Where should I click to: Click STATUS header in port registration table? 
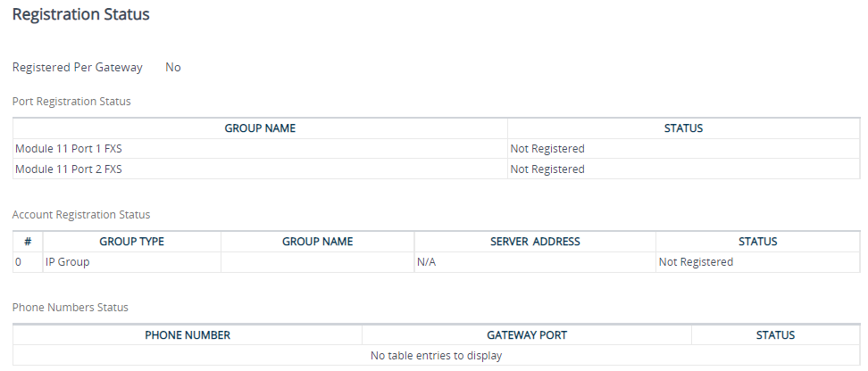(684, 128)
